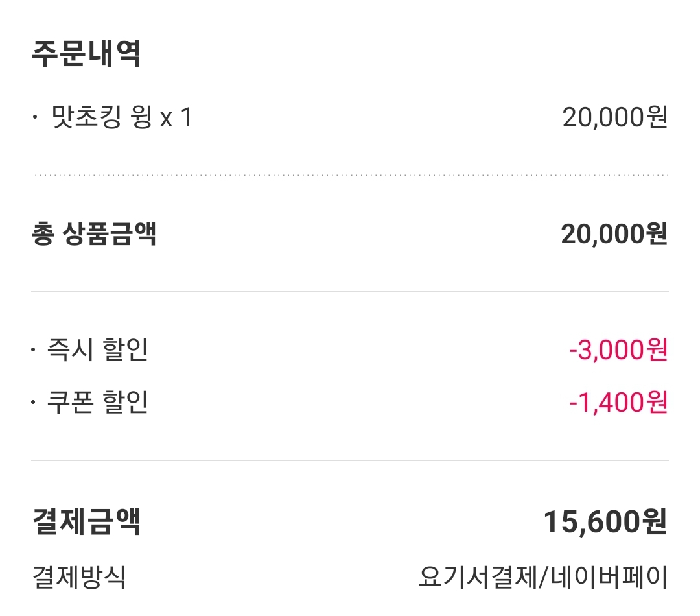Click the bullet before 즉시 할인

click(x=33, y=351)
